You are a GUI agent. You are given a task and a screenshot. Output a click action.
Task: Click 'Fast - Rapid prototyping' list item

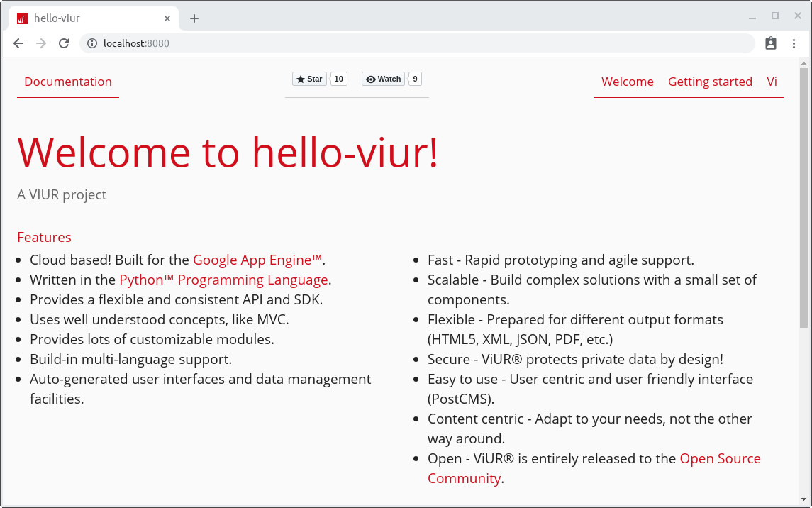coord(561,260)
